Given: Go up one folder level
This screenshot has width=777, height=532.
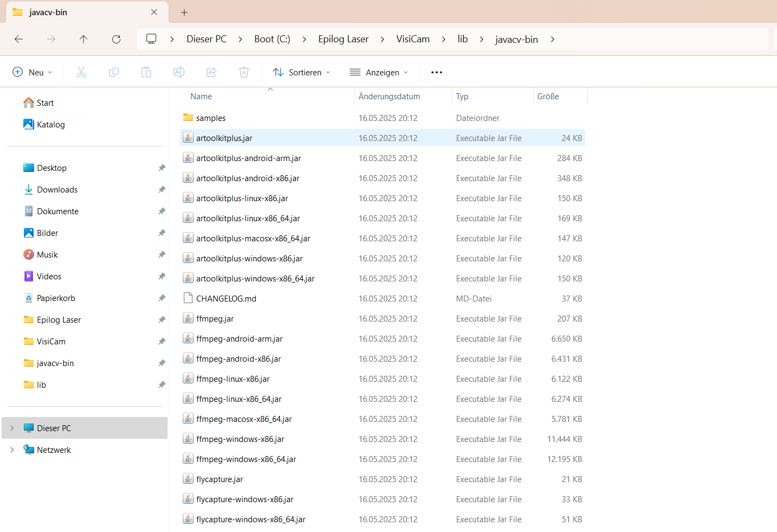Looking at the screenshot, I should [x=84, y=39].
